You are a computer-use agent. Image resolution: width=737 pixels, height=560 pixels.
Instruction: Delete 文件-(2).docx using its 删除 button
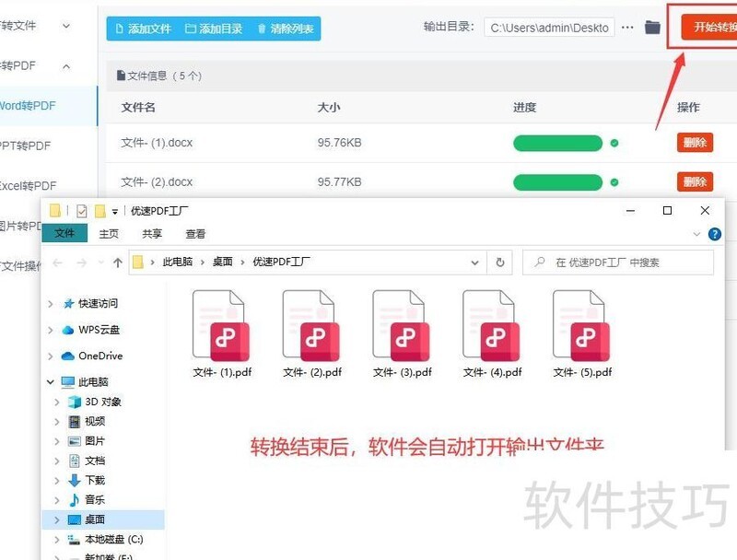pyautogui.click(x=694, y=181)
